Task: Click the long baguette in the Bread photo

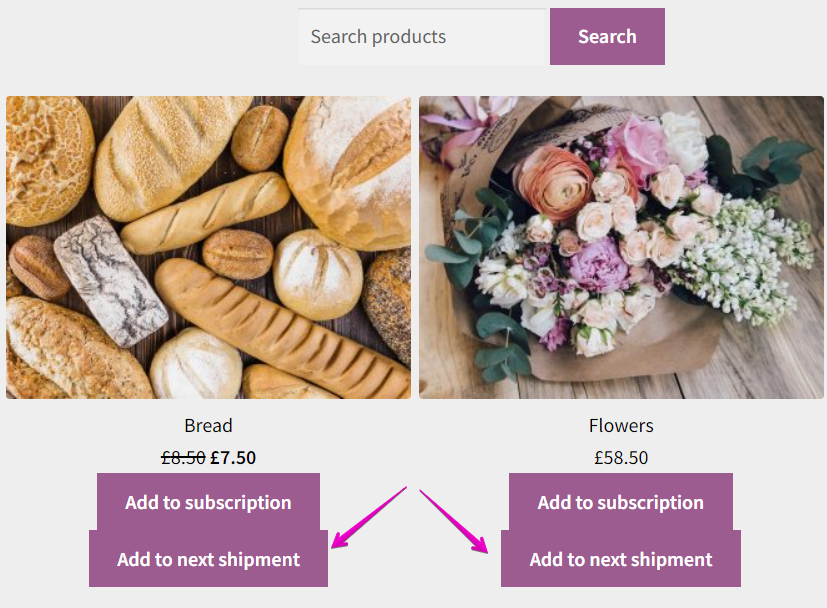Action: tap(280, 325)
